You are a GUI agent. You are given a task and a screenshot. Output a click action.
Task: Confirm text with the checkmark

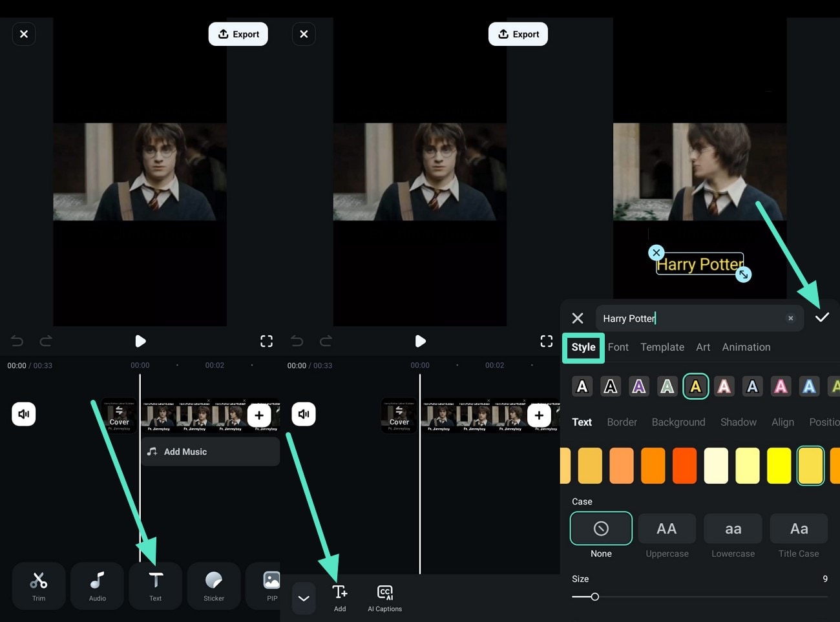pos(822,317)
